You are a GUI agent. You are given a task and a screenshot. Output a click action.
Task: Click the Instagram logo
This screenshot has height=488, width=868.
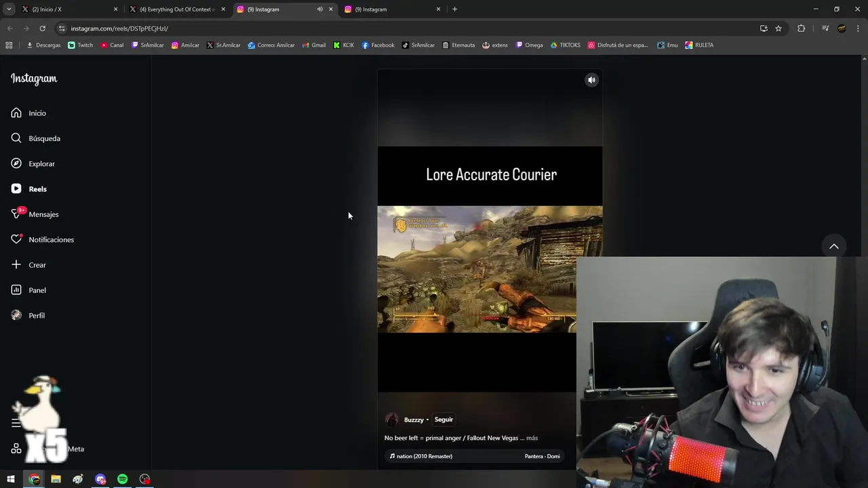34,79
